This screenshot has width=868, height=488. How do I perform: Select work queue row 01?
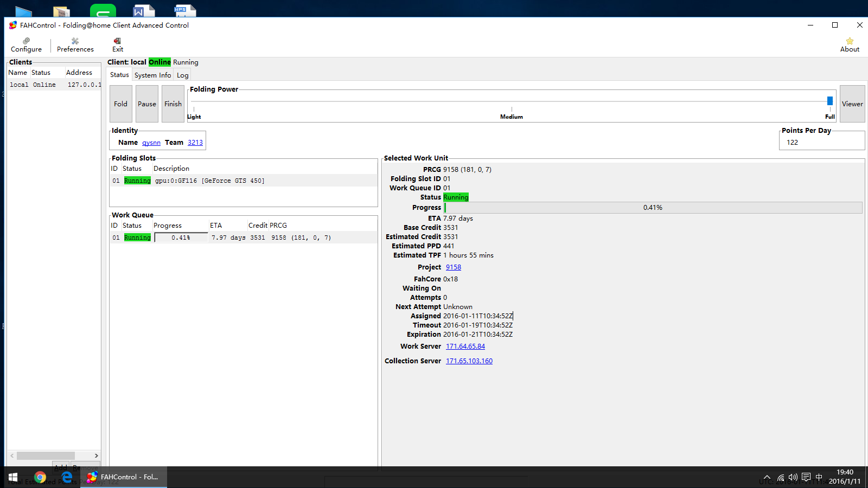point(243,237)
